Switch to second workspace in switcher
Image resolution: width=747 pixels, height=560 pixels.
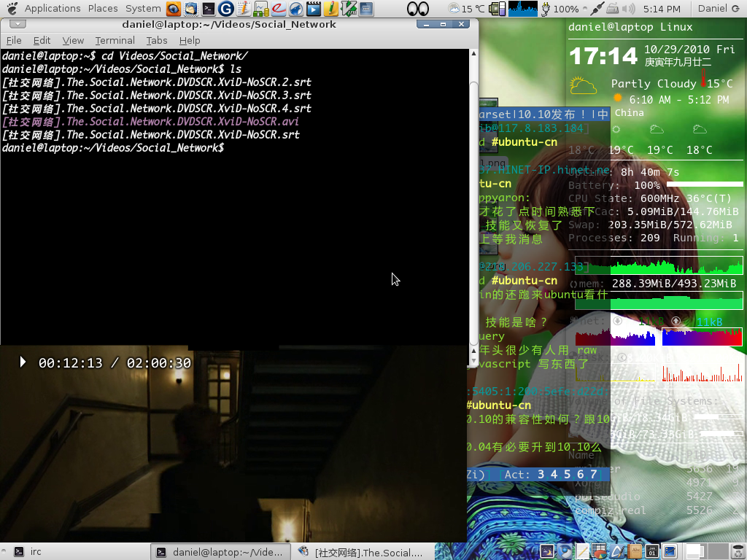coord(718,551)
